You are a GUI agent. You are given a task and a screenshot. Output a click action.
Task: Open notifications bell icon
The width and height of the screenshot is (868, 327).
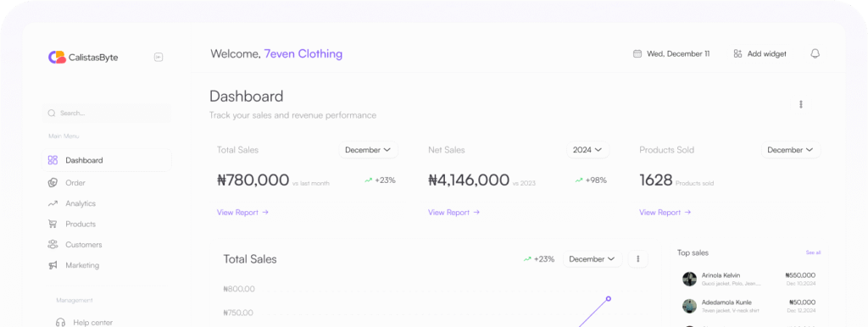point(815,53)
